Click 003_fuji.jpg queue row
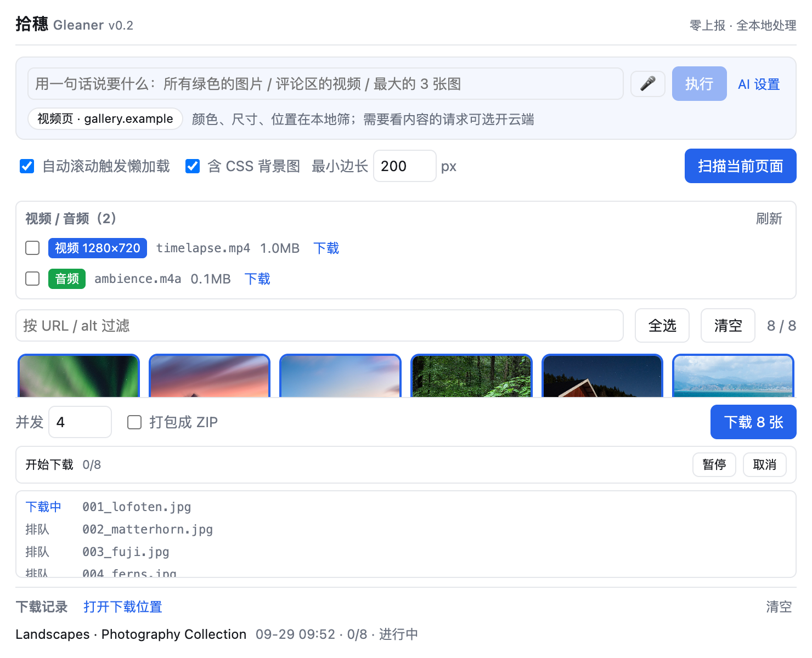This screenshot has width=812, height=658. [x=126, y=552]
